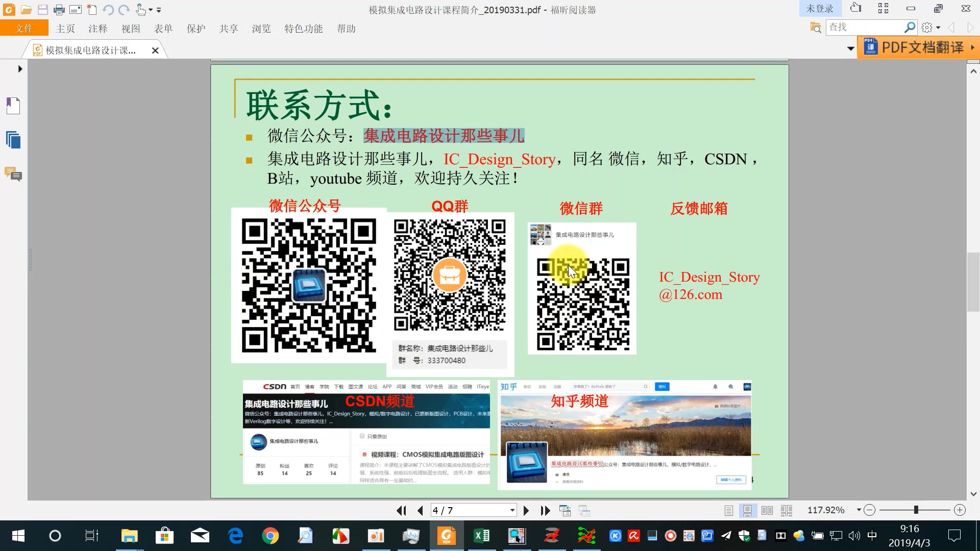
Task: Click the email envelope icon in toolbar
Action: pos(76,10)
